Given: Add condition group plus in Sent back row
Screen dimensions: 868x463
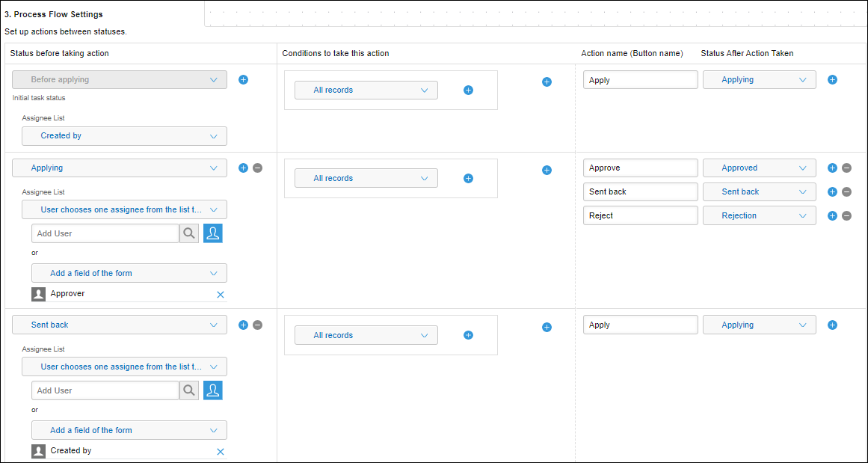Looking at the screenshot, I should pyautogui.click(x=547, y=328).
